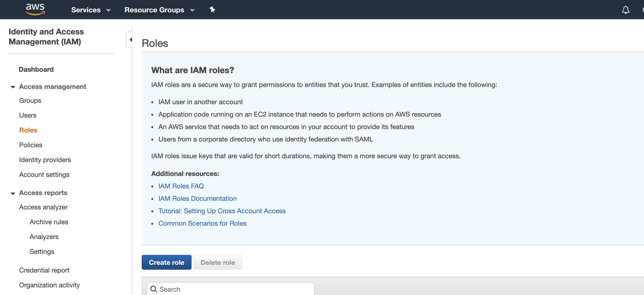Open Archive rules under Access analyzer
The height and width of the screenshot is (295, 644).
(49, 222)
